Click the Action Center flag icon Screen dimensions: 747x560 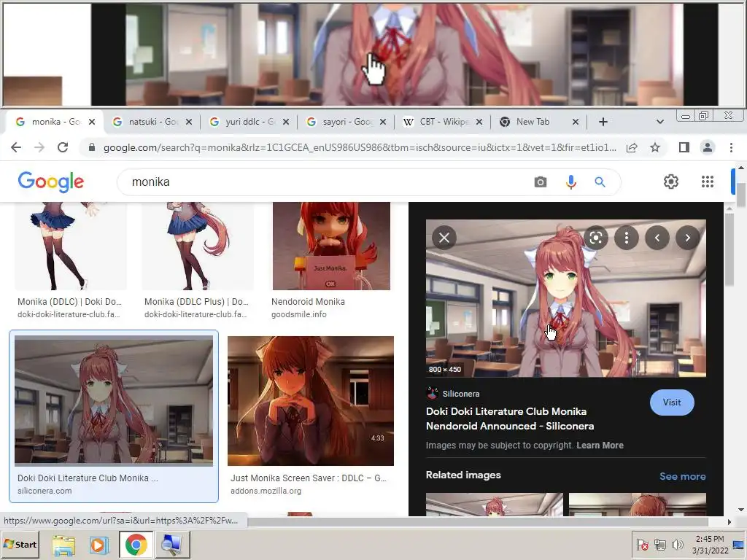(x=642, y=545)
